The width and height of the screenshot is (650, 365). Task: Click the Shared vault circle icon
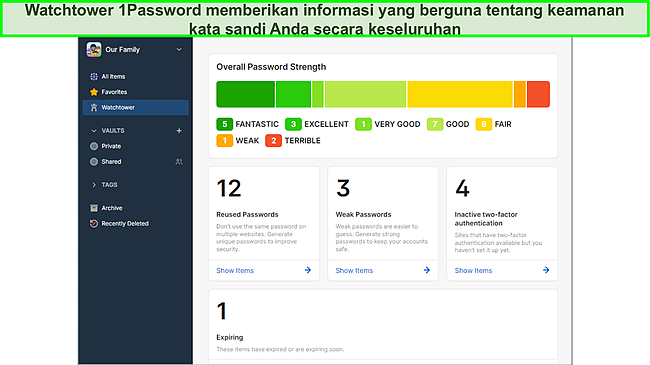[94, 162]
